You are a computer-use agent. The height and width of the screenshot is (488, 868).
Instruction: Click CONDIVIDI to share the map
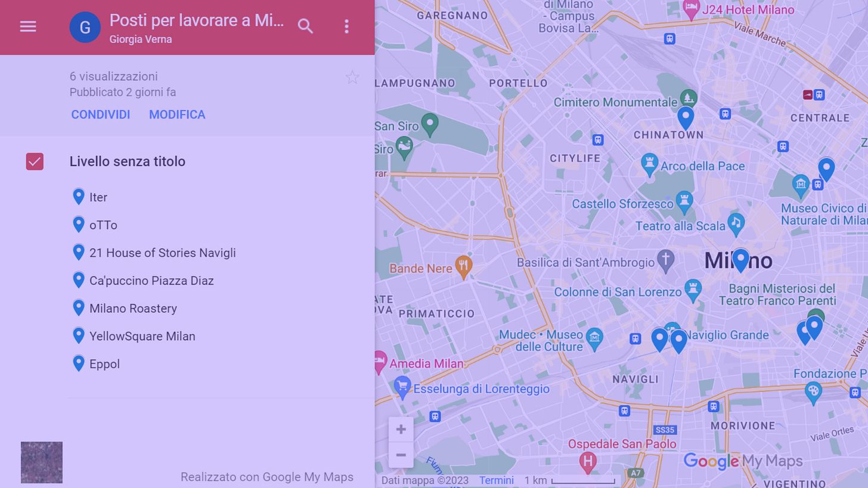[x=101, y=114]
